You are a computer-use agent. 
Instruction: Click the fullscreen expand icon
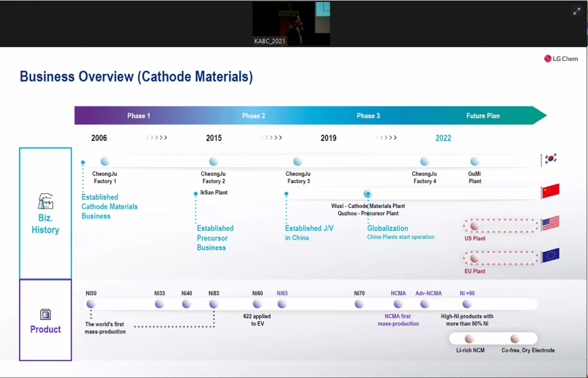576,12
